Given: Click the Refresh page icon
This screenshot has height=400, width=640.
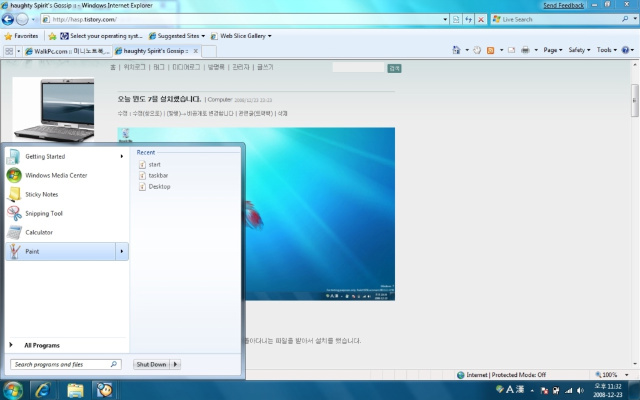Looking at the screenshot, I should (469, 19).
